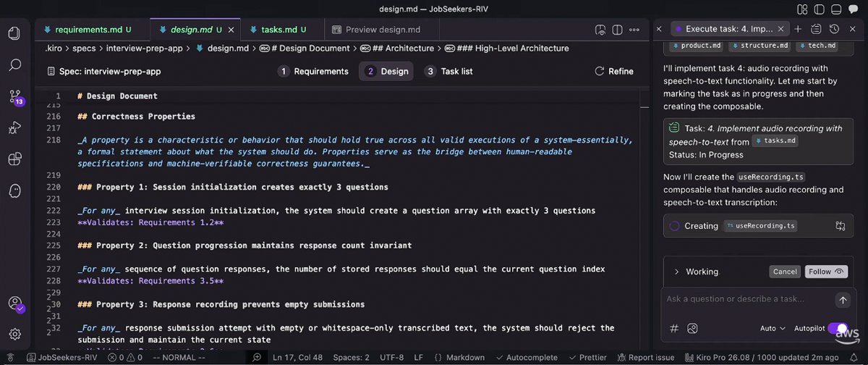Open the Explorer view in activity bar
Screen dimensions: 868x365
[14, 33]
